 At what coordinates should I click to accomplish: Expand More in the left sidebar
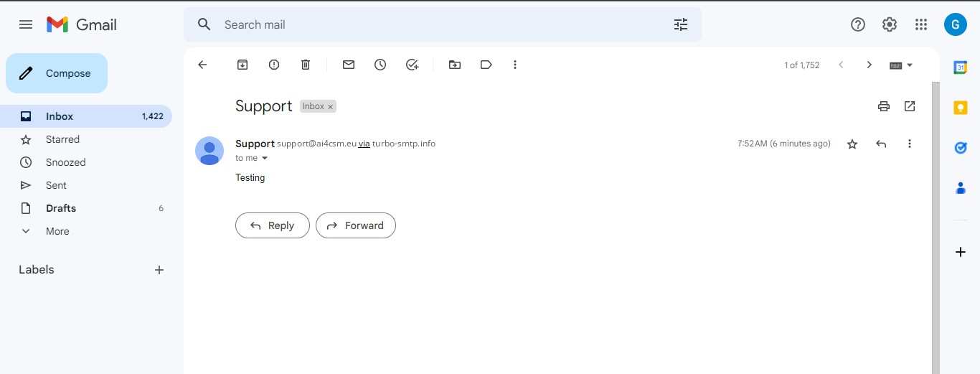(x=57, y=231)
